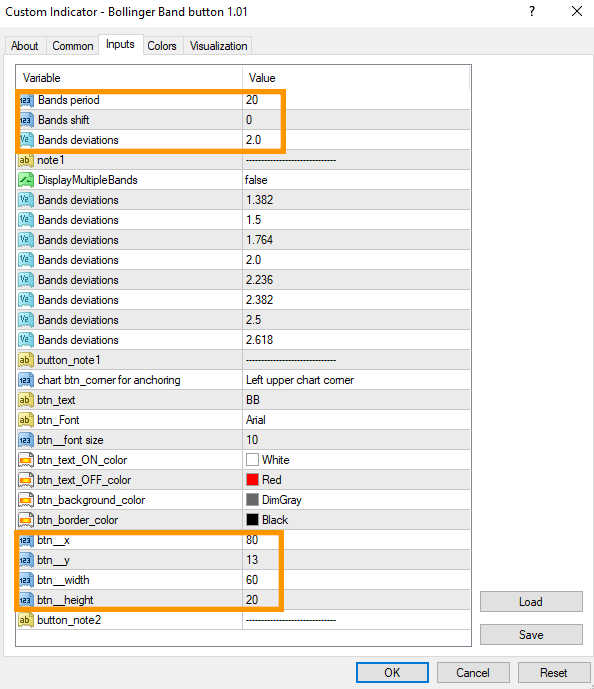Go to the Common tab

coord(72,46)
